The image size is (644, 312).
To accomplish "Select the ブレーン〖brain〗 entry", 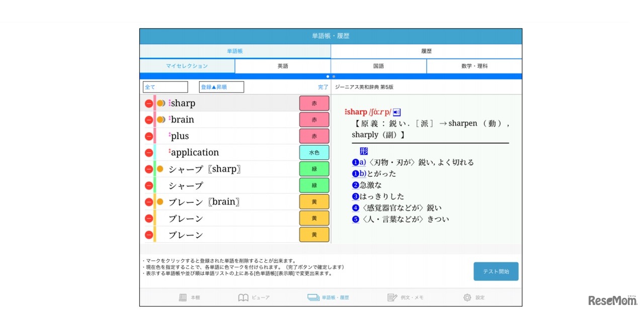I will pos(204,202).
